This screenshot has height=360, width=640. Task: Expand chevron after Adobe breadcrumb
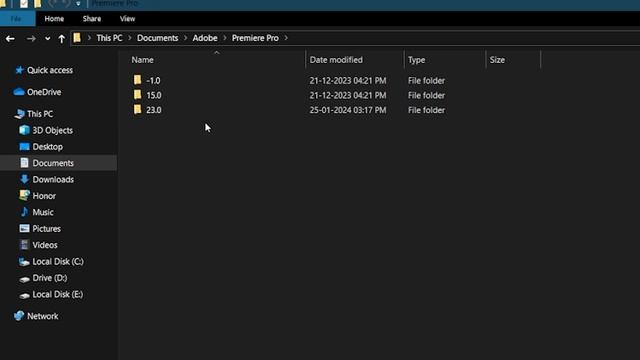point(224,38)
